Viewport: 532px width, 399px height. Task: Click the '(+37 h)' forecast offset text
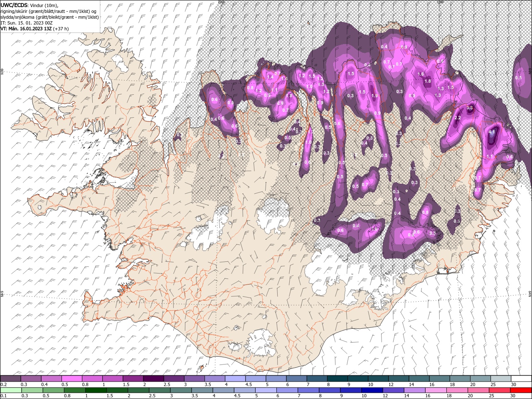tap(62, 29)
